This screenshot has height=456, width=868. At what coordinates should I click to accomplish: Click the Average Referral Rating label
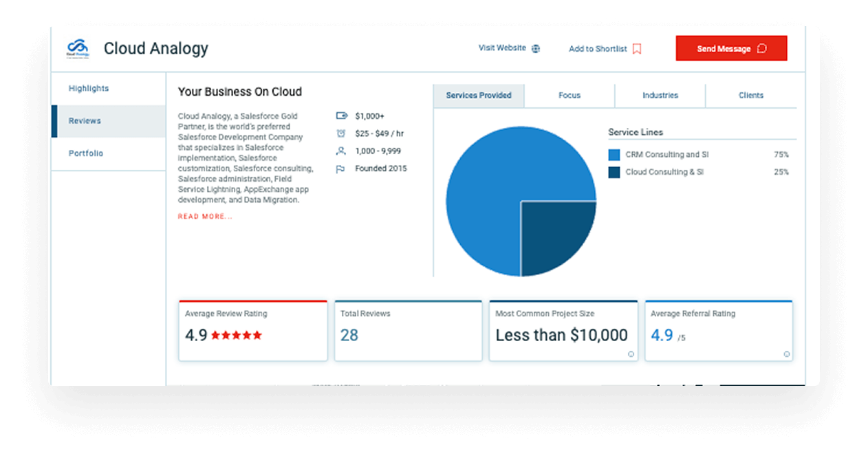tap(693, 314)
